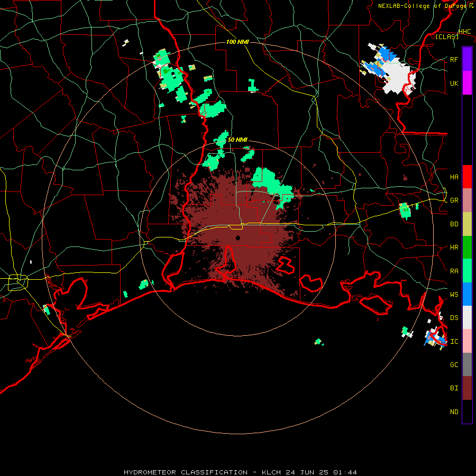This screenshot has width=476, height=476.
Task: Click the IC legend label
Action: 454,341
